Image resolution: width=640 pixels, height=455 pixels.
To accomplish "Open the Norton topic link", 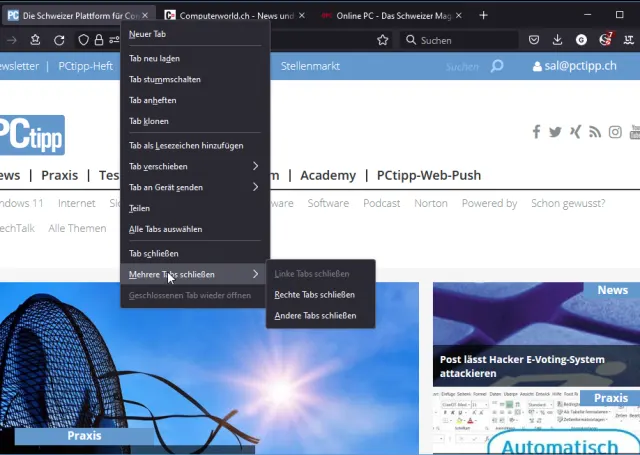I will click(431, 203).
